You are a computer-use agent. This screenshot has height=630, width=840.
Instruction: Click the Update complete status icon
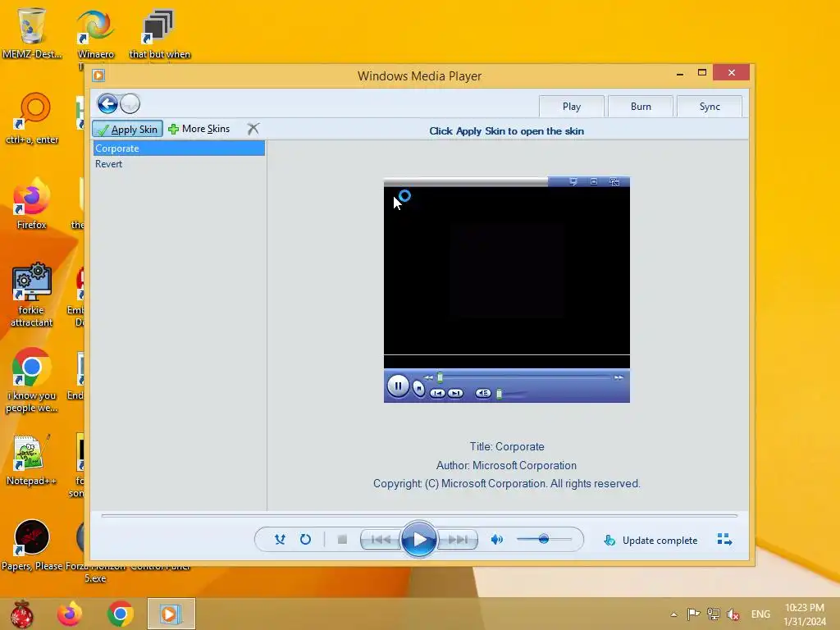click(609, 540)
